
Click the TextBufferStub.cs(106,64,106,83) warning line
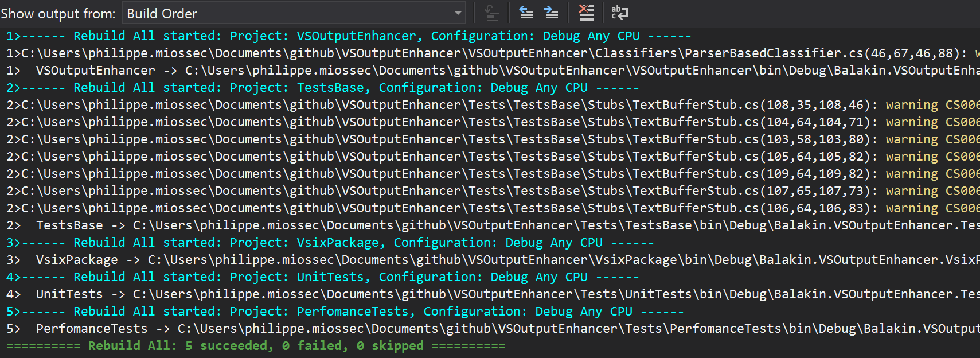coord(493,208)
